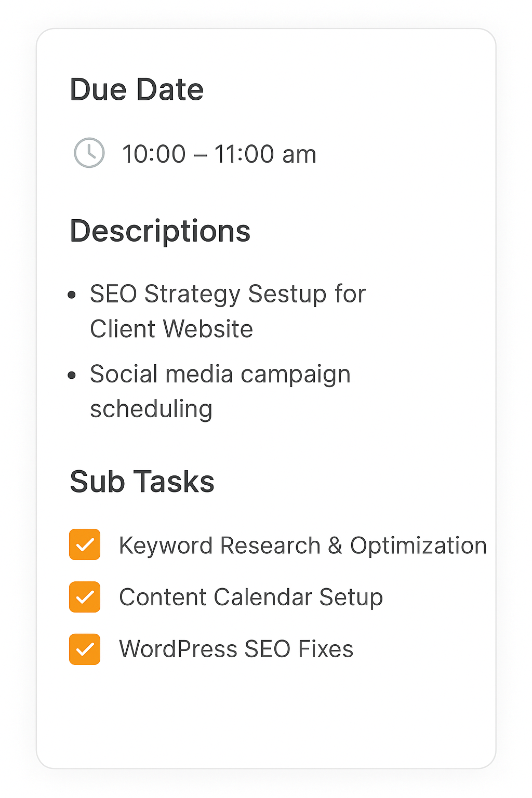
Task: Open the Content Calendar Setup label
Action: point(251,597)
